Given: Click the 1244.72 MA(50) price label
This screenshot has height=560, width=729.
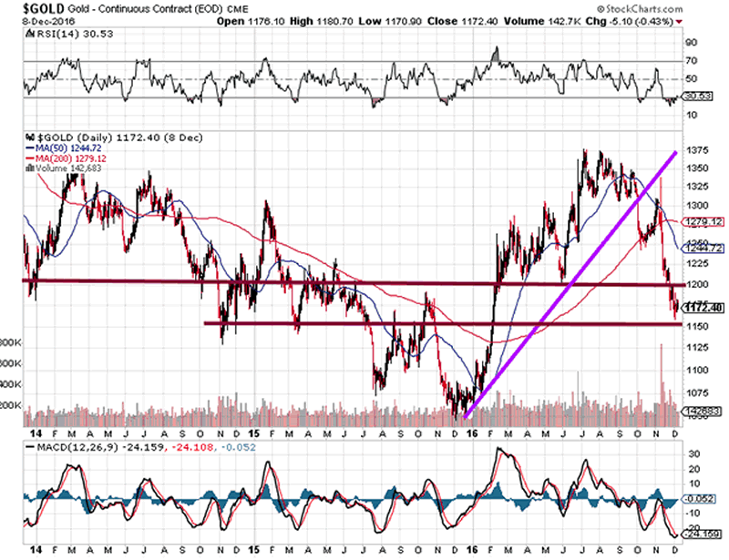Looking at the screenshot, I should point(688,248).
